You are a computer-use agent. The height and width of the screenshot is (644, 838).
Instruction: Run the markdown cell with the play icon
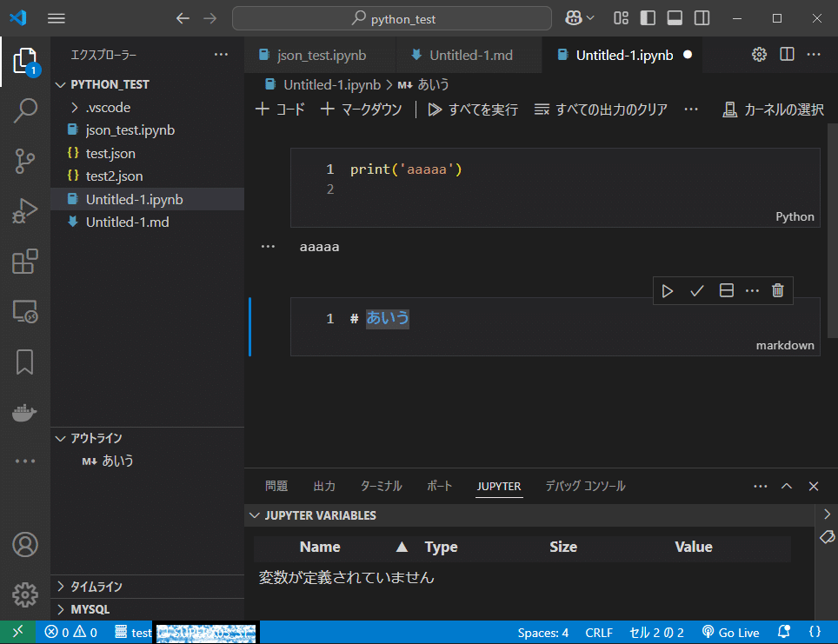click(x=668, y=290)
